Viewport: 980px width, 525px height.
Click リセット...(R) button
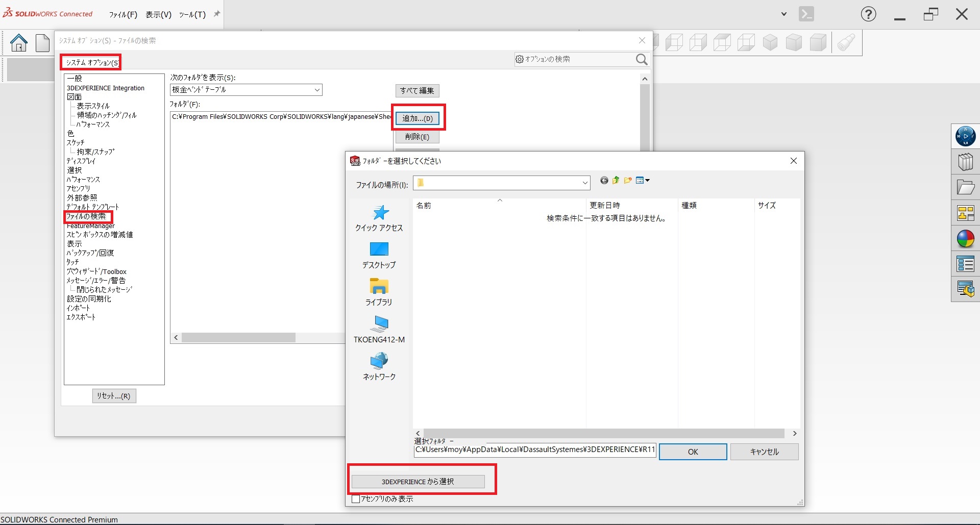pos(114,396)
